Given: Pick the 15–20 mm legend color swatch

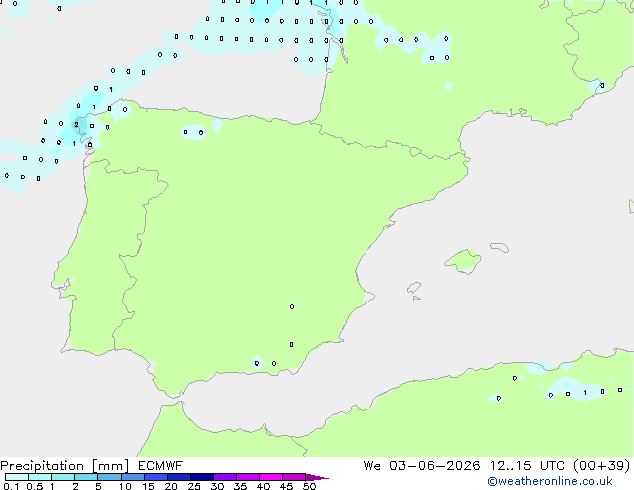Looking at the screenshot, I should point(155,477).
